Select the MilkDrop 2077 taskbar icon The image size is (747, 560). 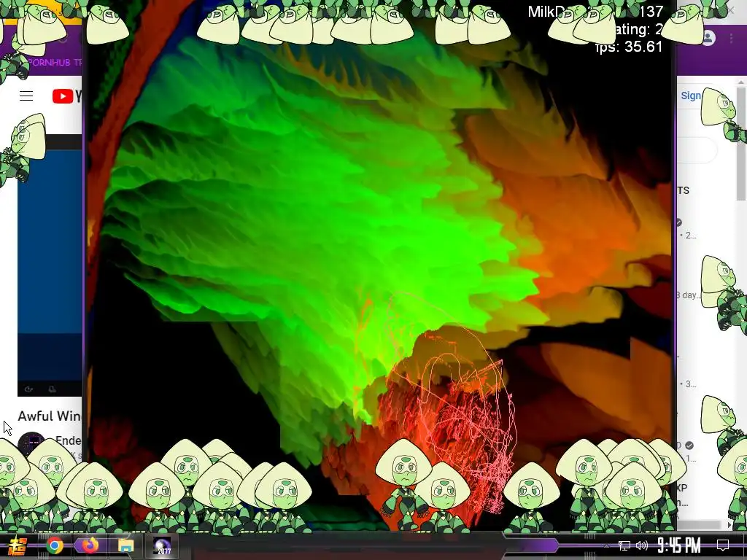162,545
